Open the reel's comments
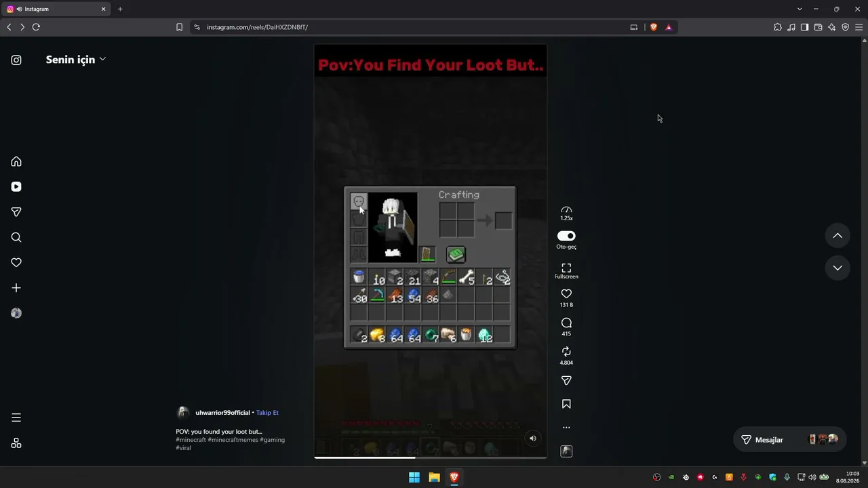 566,323
